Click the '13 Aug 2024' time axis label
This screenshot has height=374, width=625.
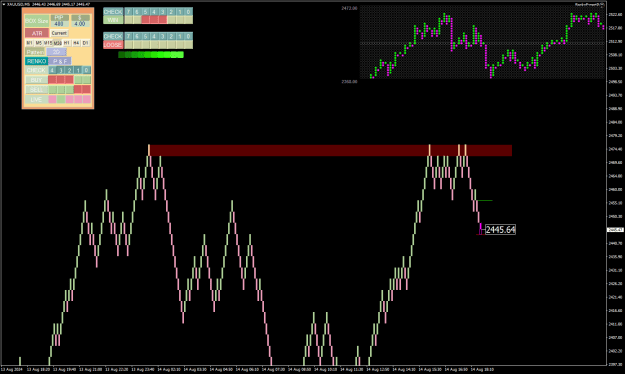12,370
